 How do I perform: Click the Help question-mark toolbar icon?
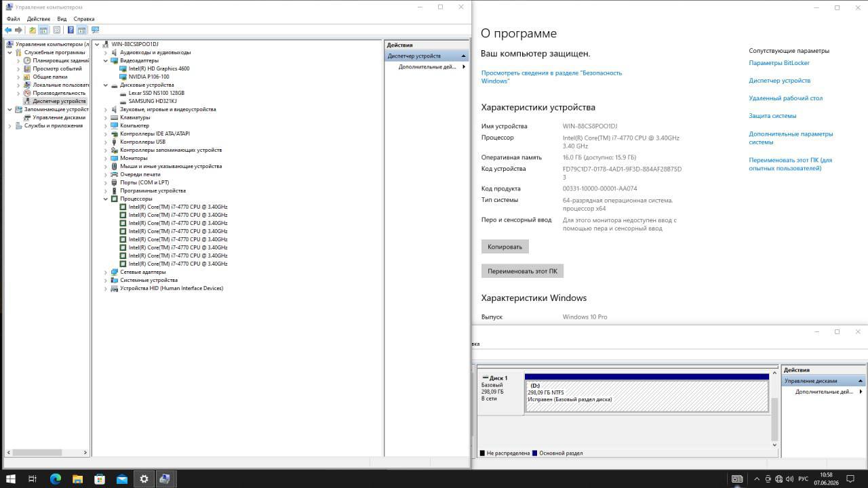point(71,30)
